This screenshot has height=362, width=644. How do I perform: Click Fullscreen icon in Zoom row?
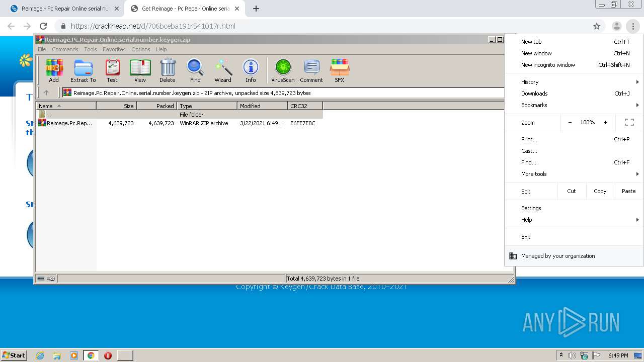(x=629, y=122)
